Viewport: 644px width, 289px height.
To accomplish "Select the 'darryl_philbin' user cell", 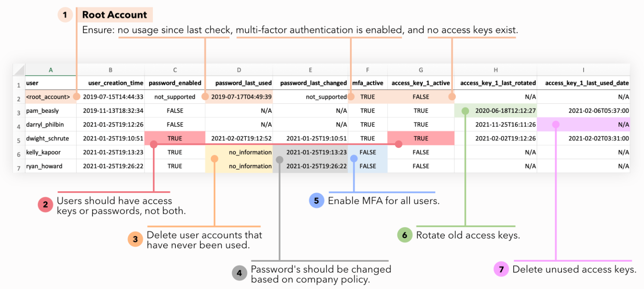I will tap(51, 125).
